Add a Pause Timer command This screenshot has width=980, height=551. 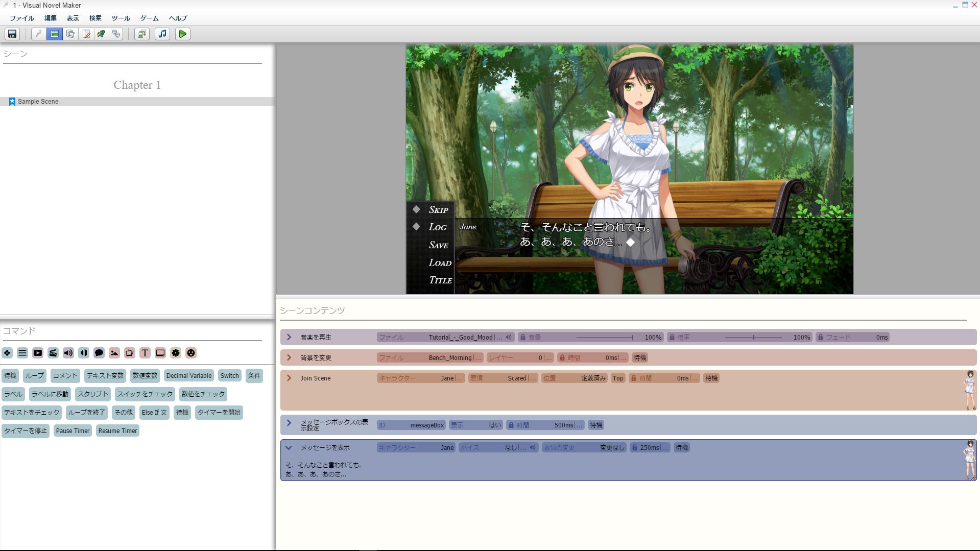tap(73, 431)
